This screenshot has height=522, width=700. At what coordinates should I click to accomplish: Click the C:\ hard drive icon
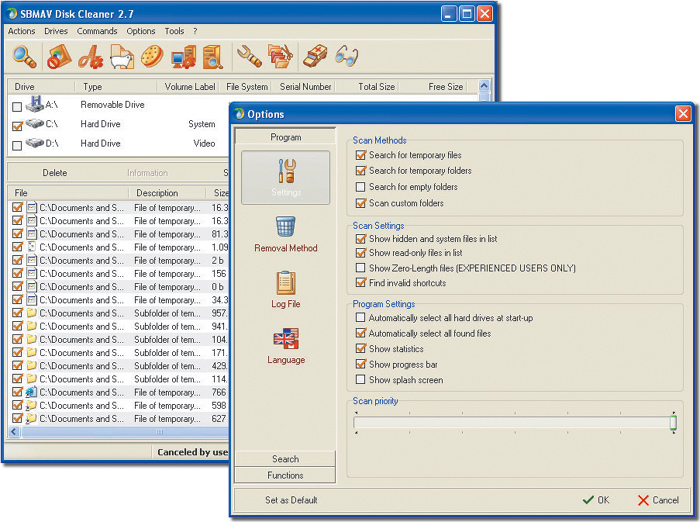pos(34,123)
